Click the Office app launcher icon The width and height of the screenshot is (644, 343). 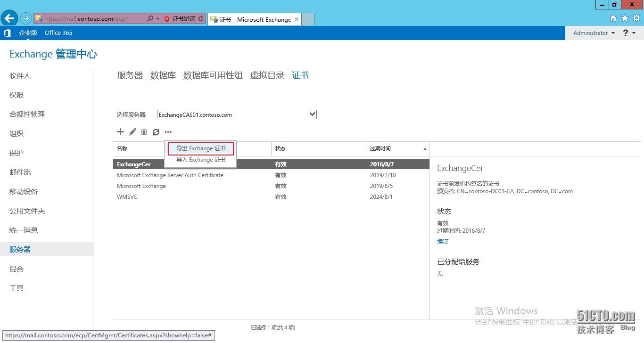point(7,33)
